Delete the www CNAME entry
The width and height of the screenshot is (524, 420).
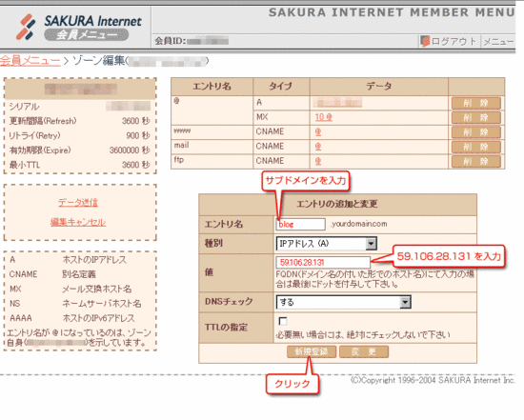(x=475, y=132)
